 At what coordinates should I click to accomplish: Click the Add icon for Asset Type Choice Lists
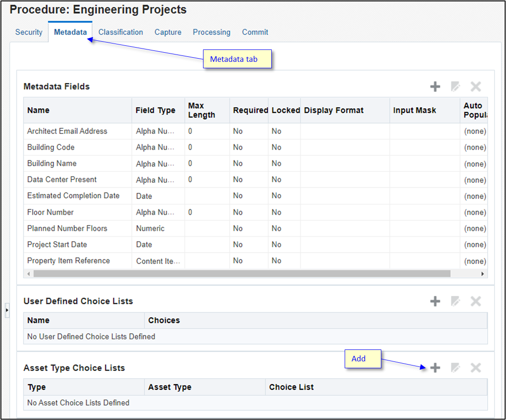434,367
